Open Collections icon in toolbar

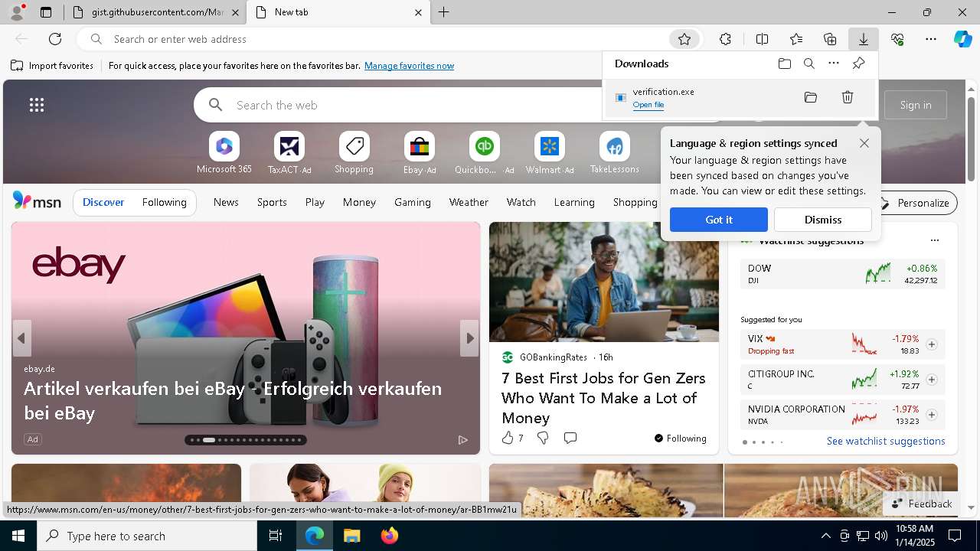pos(830,39)
